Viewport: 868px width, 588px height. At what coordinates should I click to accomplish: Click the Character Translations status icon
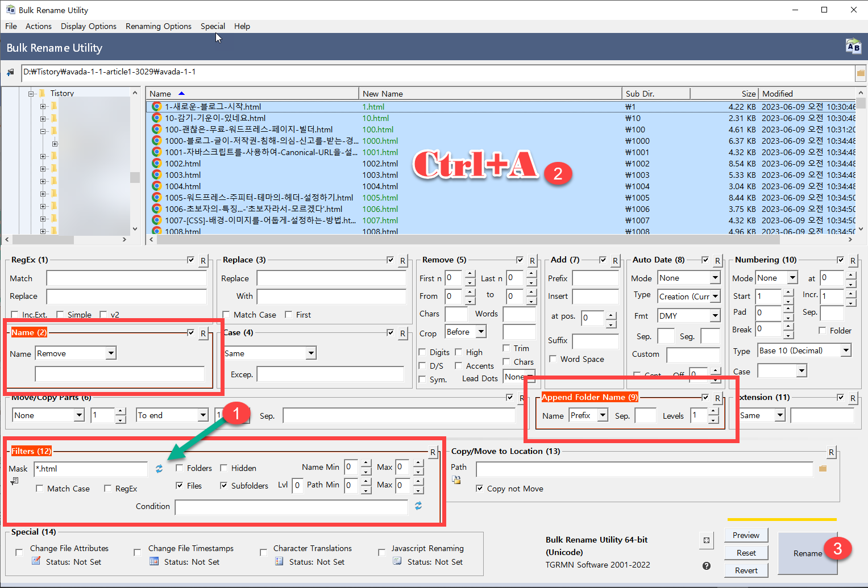[x=279, y=561]
